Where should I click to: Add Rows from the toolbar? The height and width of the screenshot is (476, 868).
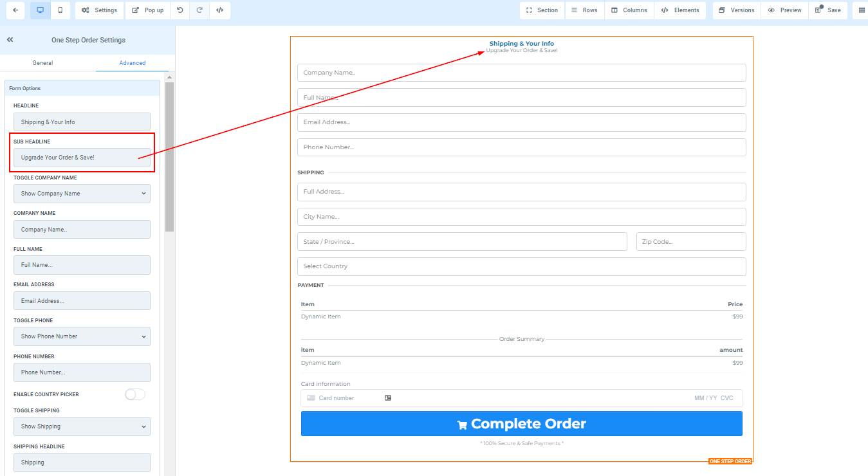click(584, 10)
